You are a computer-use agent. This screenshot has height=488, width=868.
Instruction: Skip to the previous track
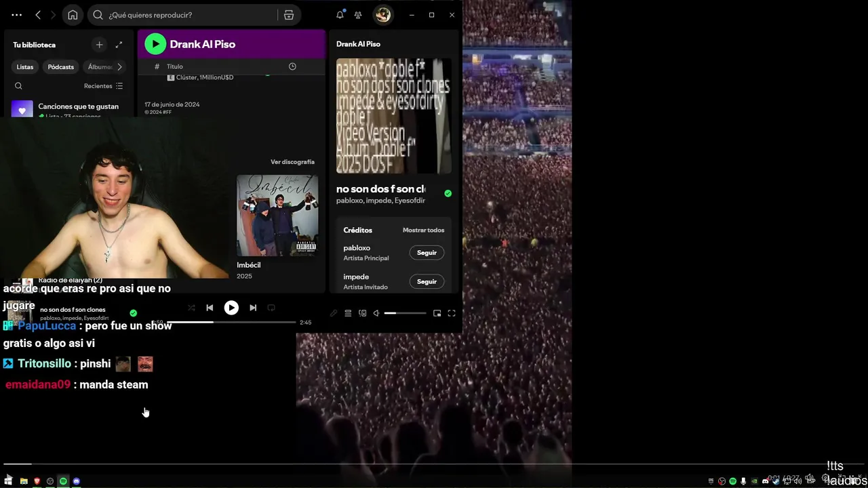click(x=210, y=308)
